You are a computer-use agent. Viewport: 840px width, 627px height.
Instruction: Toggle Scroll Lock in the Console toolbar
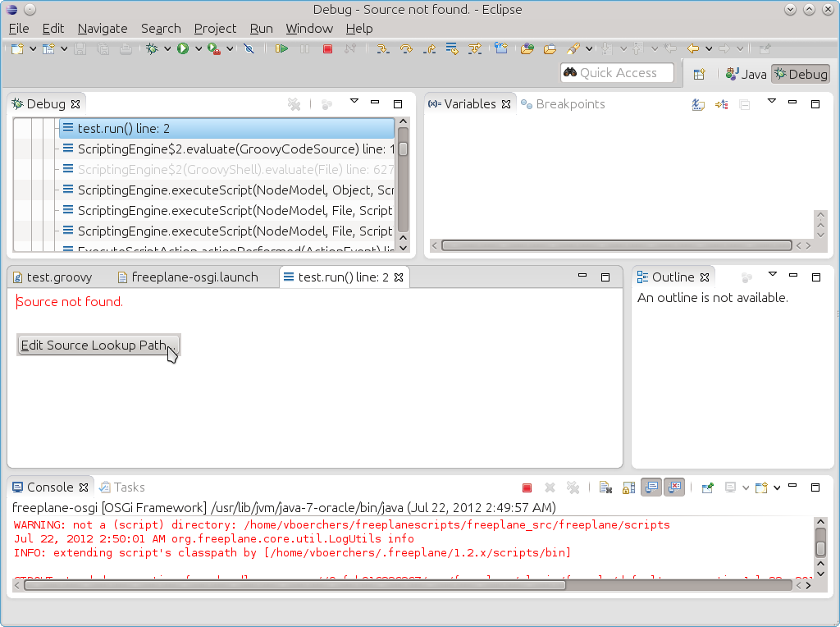(628, 487)
